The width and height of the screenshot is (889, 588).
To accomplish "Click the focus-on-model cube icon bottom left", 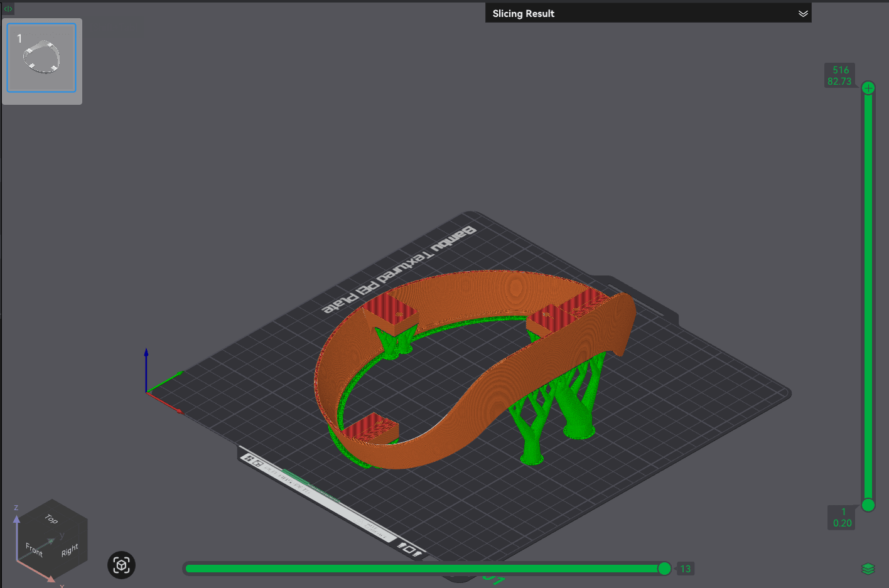I will pos(121,565).
